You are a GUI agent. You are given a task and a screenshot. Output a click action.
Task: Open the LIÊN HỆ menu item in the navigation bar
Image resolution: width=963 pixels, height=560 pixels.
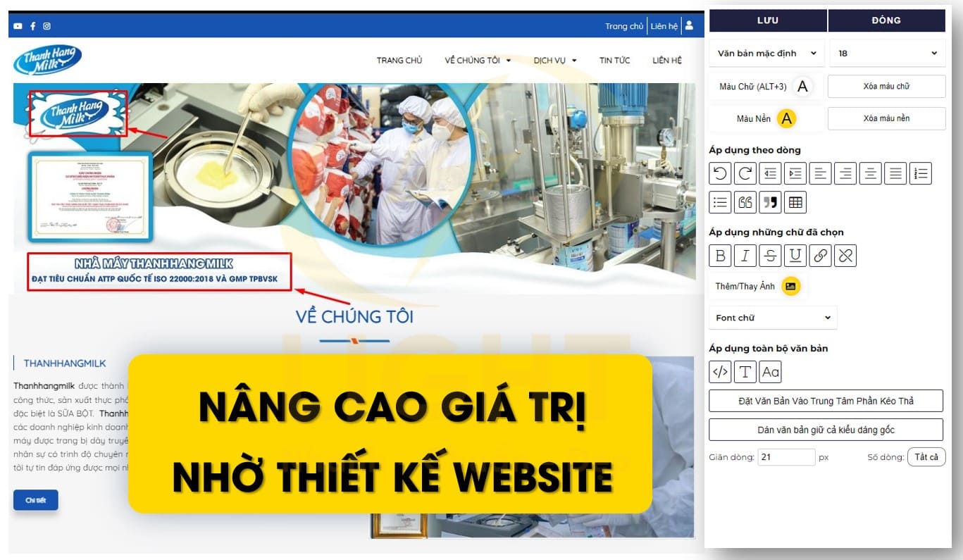coord(667,61)
